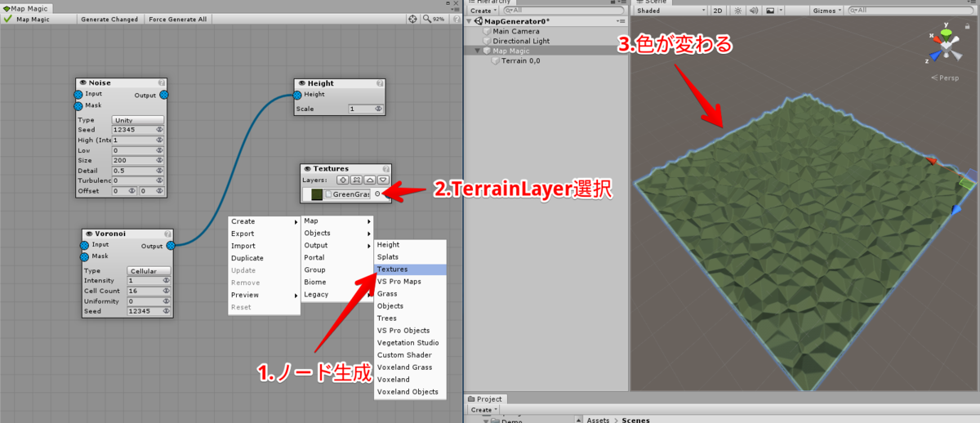980x423 pixels.
Task: Open help for the Textures node
Action: [x=386, y=168]
